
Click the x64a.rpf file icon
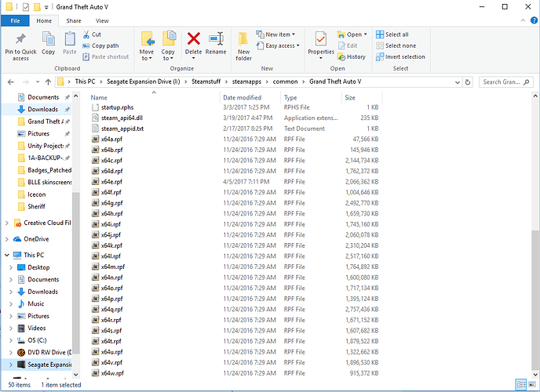pos(96,139)
